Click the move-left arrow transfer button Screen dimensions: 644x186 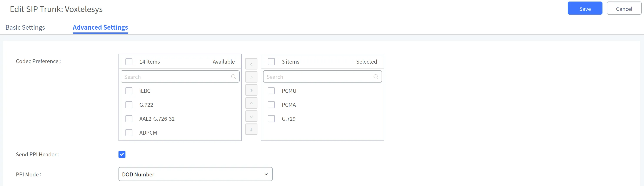pyautogui.click(x=251, y=64)
